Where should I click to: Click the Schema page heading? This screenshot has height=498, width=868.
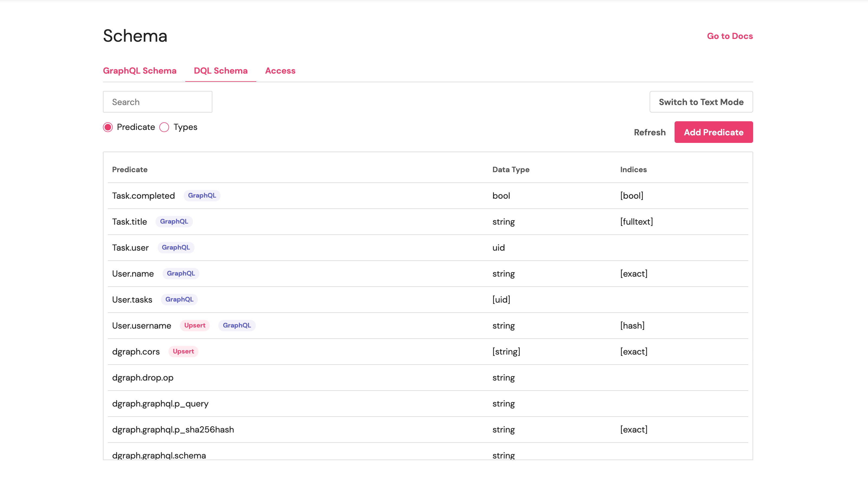click(x=135, y=36)
